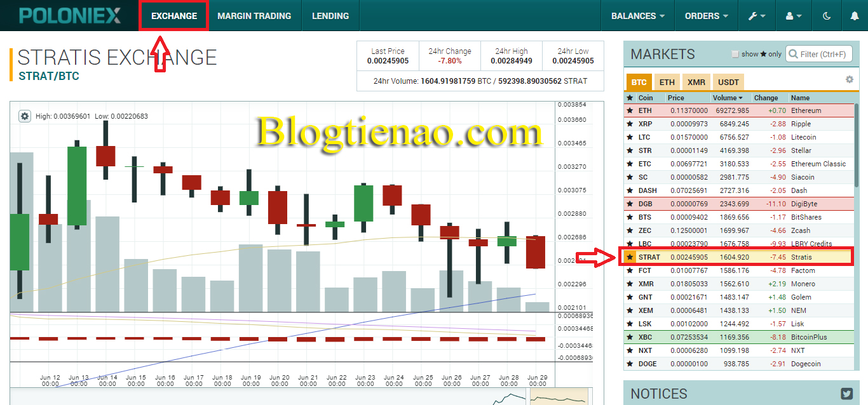Toggle the favorite star for STRAT

click(630, 257)
